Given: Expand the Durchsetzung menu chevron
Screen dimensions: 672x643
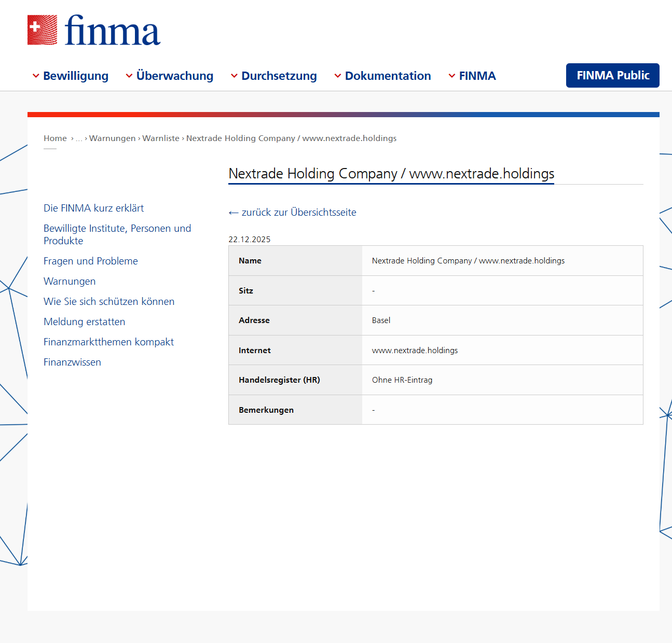Looking at the screenshot, I should (x=235, y=76).
